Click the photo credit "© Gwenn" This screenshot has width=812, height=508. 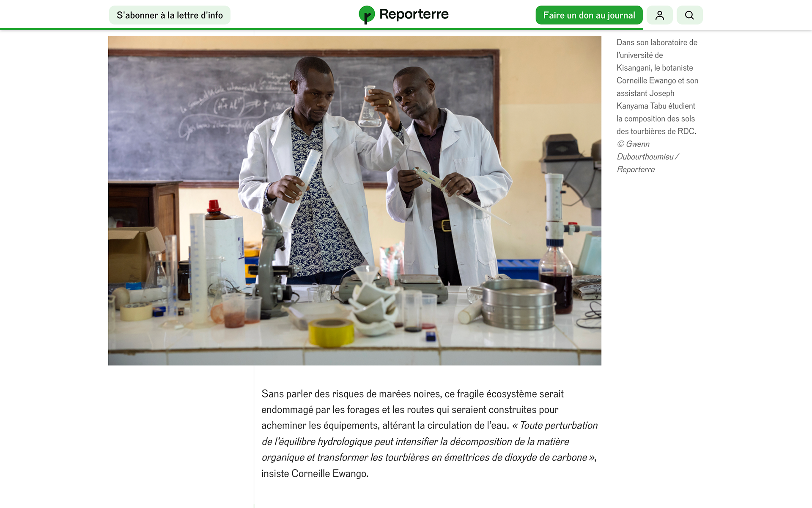[x=633, y=144]
